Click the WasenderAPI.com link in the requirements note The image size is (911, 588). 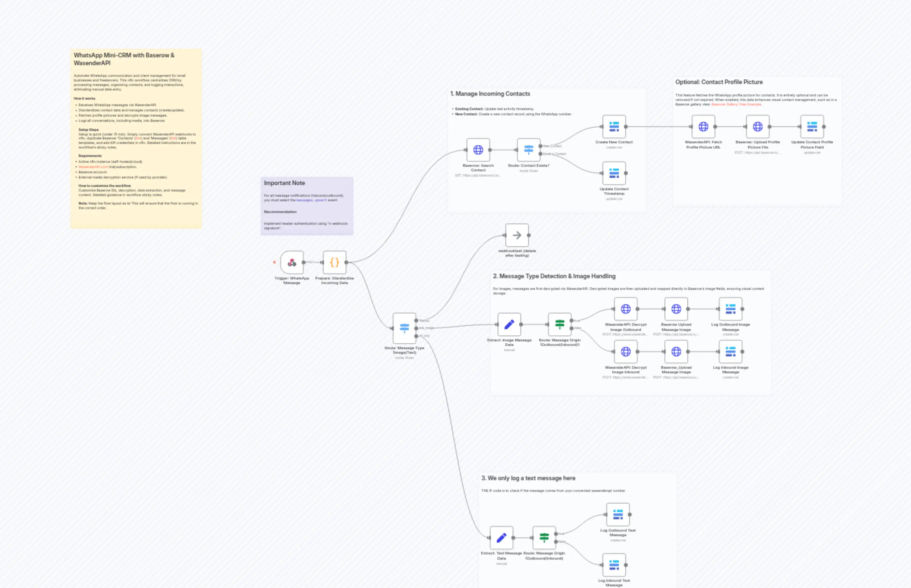point(93,167)
